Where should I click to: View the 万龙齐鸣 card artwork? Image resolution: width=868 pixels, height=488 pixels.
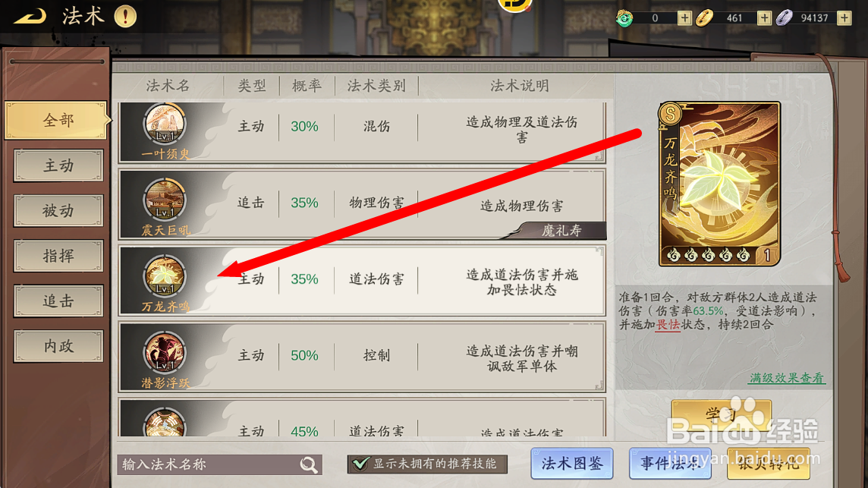click(719, 184)
